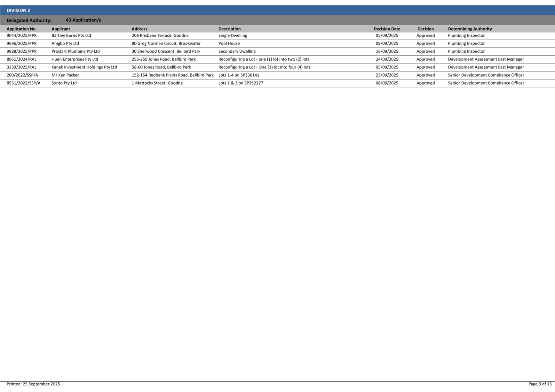
Task: Click the Secondary Dwelling description
Action: pyautogui.click(x=237, y=51)
